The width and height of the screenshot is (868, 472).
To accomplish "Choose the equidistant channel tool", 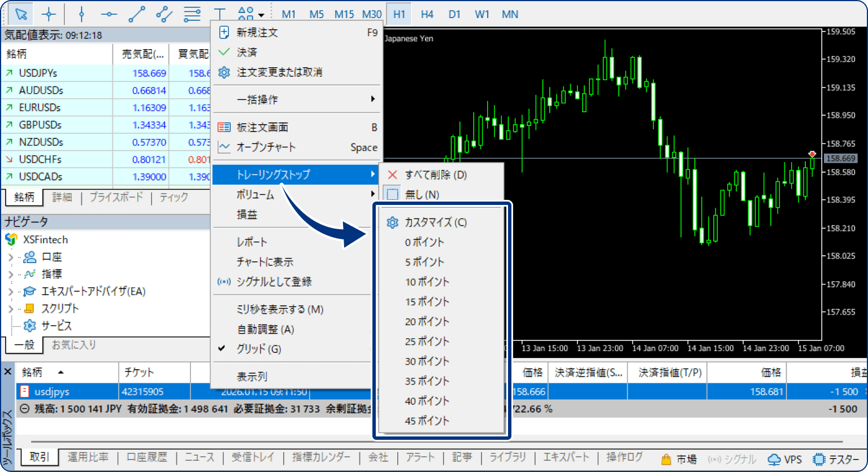I will [x=165, y=14].
